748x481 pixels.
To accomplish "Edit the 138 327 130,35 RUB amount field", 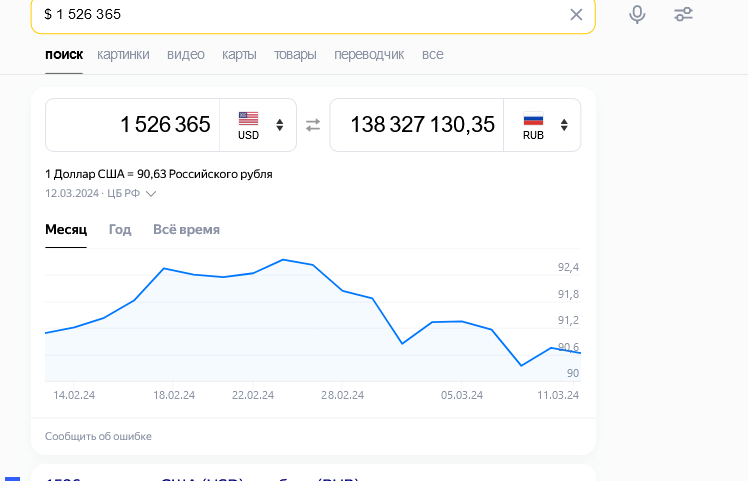I will pos(417,125).
